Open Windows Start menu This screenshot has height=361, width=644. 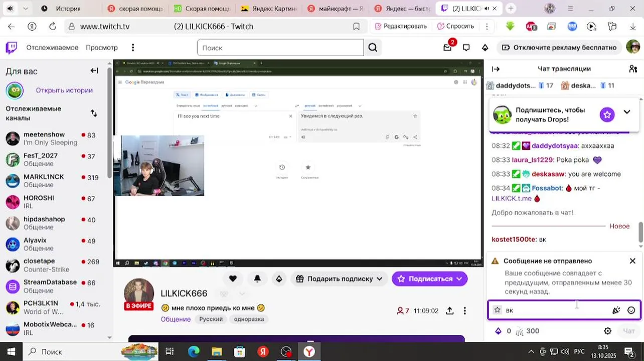pyautogui.click(x=11, y=351)
